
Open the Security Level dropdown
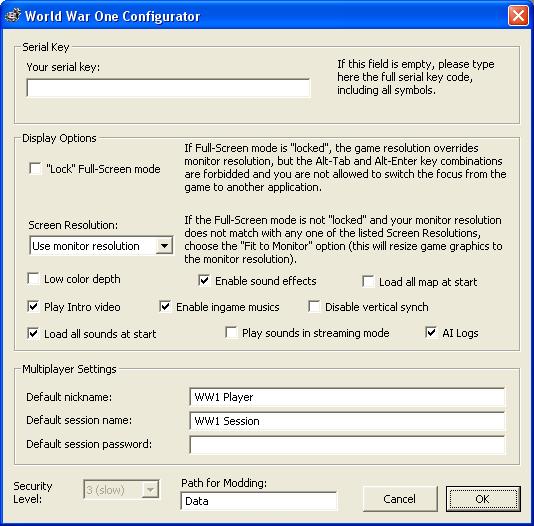tap(121, 490)
